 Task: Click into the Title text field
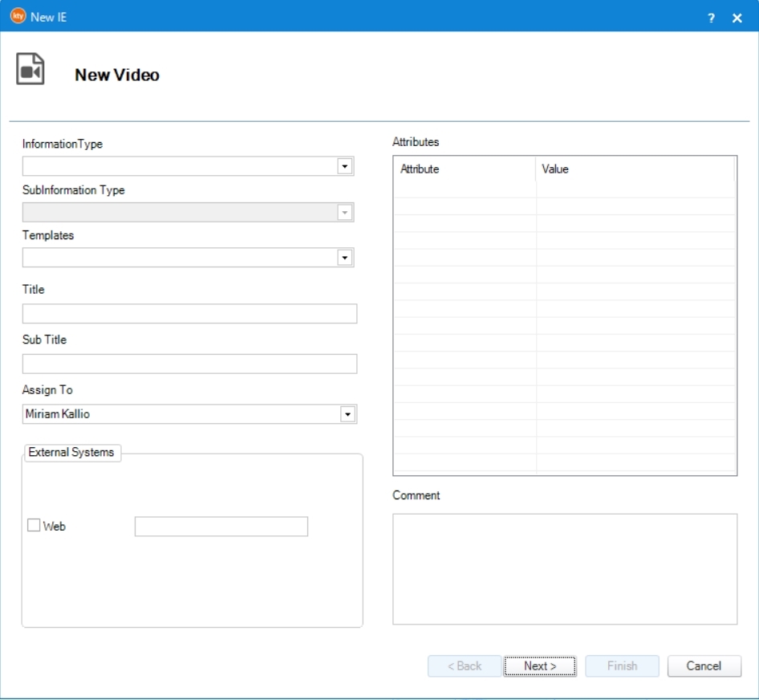(x=189, y=314)
